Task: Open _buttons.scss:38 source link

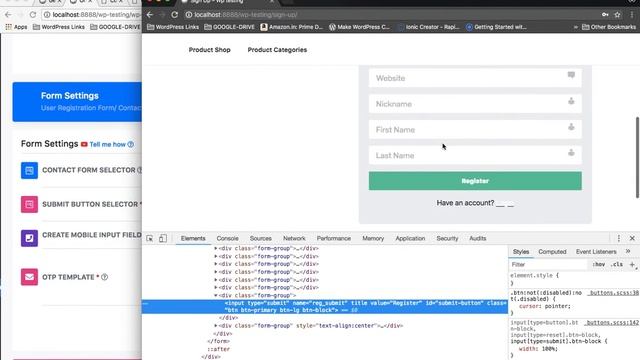Action: click(x=613, y=293)
